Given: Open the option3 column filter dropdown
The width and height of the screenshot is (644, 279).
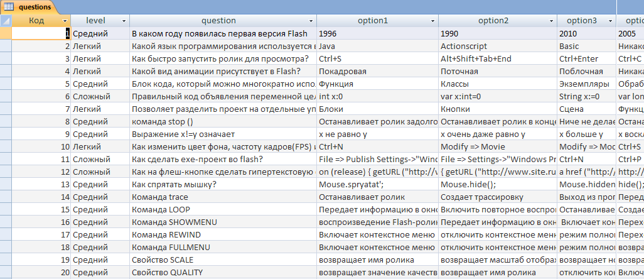Looking at the screenshot, I should [x=611, y=21].
